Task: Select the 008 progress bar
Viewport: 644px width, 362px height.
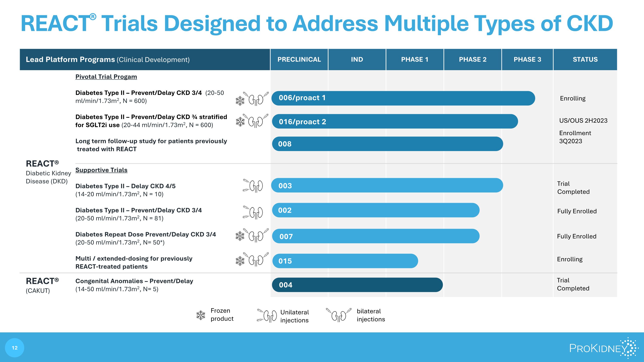Action: pyautogui.click(x=387, y=144)
